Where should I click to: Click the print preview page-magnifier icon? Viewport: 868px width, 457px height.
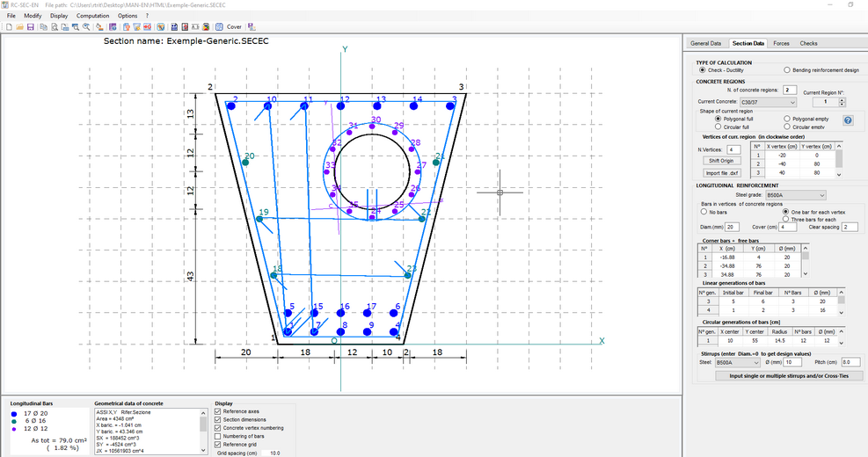point(55,26)
